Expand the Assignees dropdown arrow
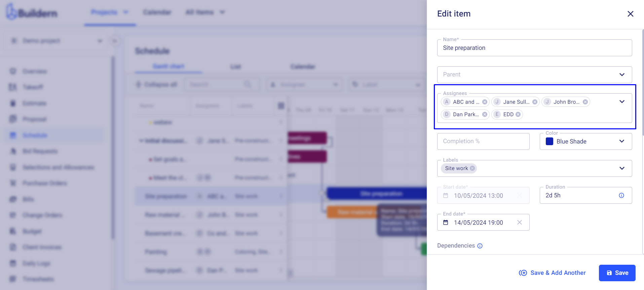Screen dimensions: 644x290 [x=622, y=102]
